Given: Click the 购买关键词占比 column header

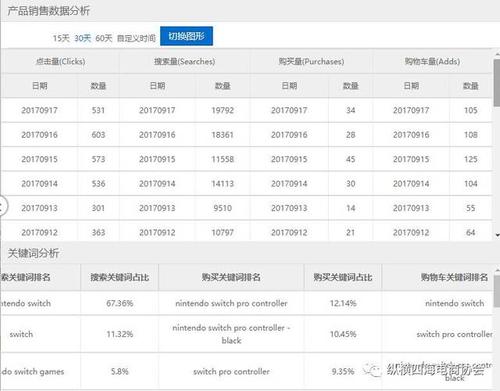Looking at the screenshot, I should pos(343,277).
